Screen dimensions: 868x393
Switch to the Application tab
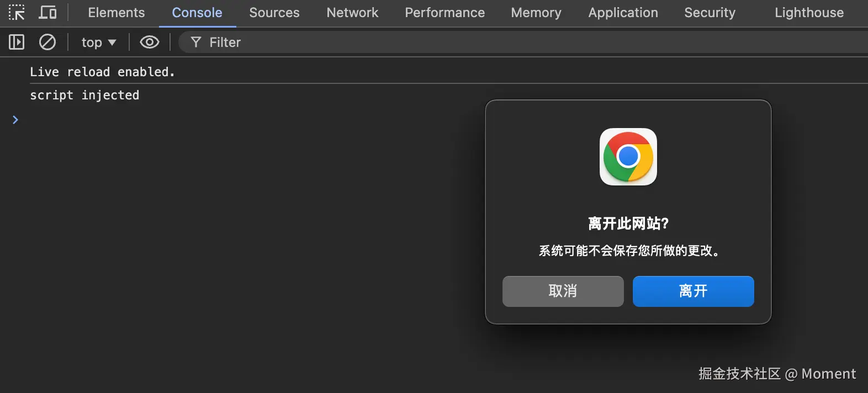[623, 13]
